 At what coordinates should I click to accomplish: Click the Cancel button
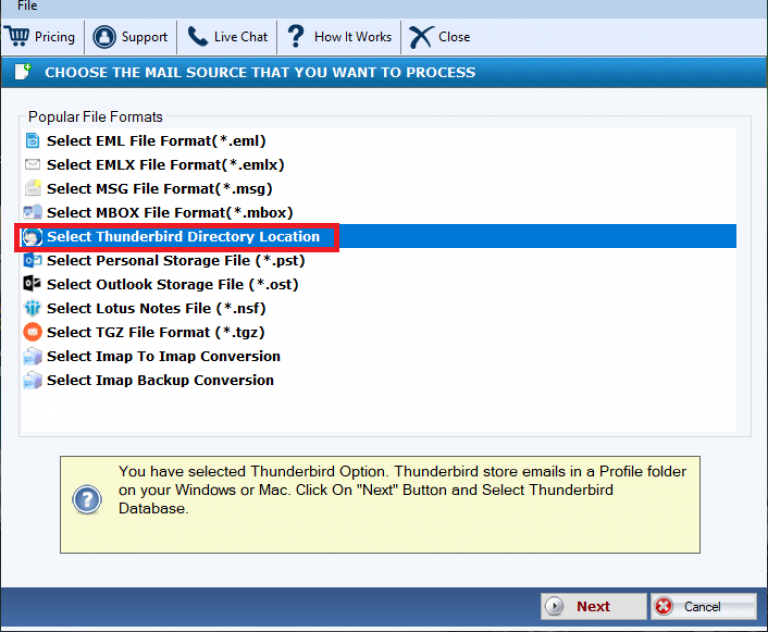pos(703,607)
